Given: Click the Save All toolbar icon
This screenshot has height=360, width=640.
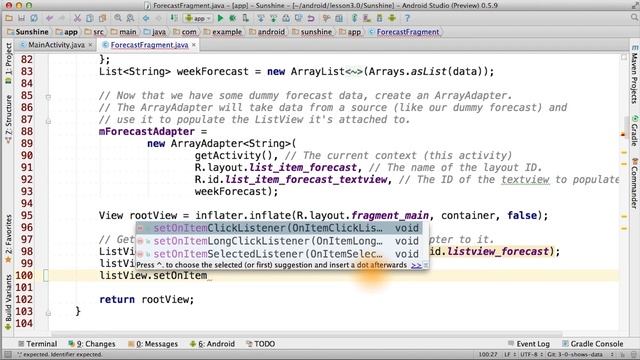Looking at the screenshot, I should click(21, 18).
